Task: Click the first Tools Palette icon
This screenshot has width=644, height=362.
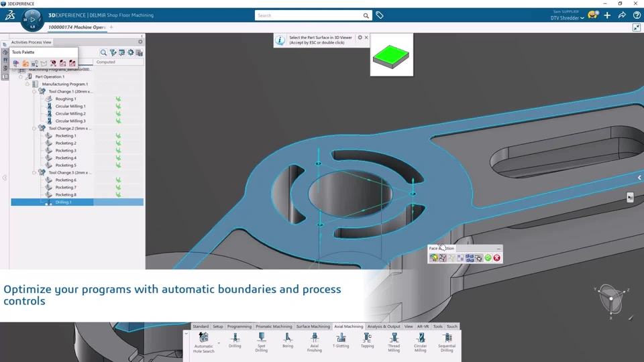Action: click(16, 63)
